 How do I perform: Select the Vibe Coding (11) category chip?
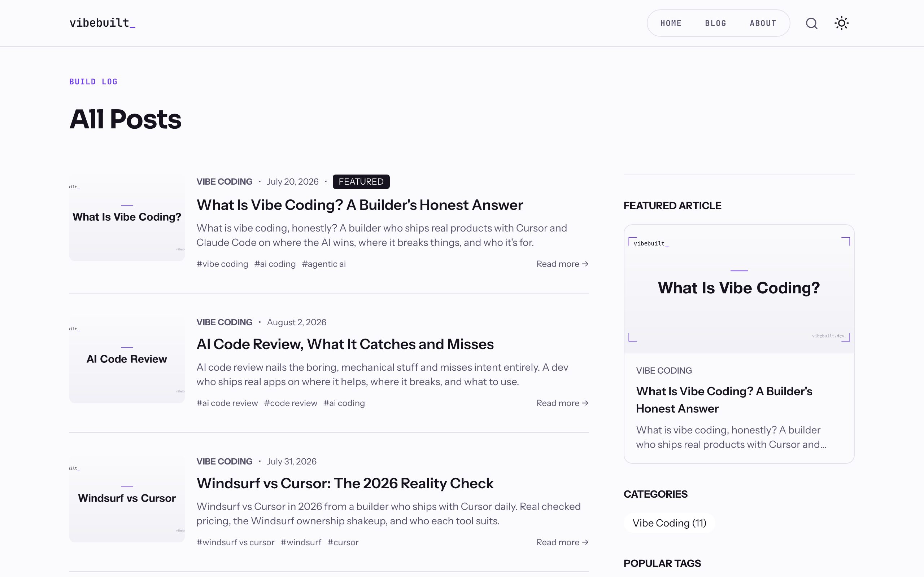pos(669,523)
